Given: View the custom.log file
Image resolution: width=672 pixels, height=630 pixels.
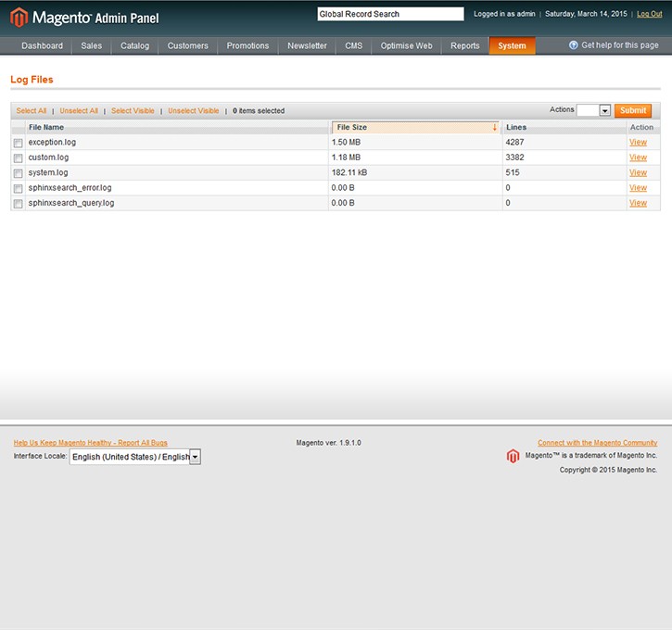Looking at the screenshot, I should click(638, 157).
